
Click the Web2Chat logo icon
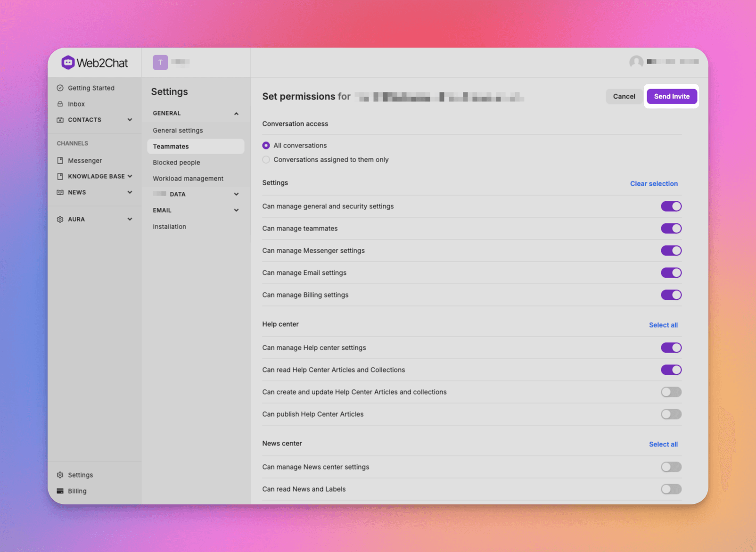click(x=68, y=62)
